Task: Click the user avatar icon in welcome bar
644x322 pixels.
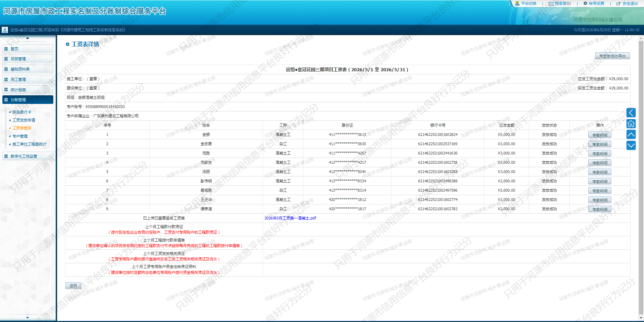Action: [x=5, y=30]
